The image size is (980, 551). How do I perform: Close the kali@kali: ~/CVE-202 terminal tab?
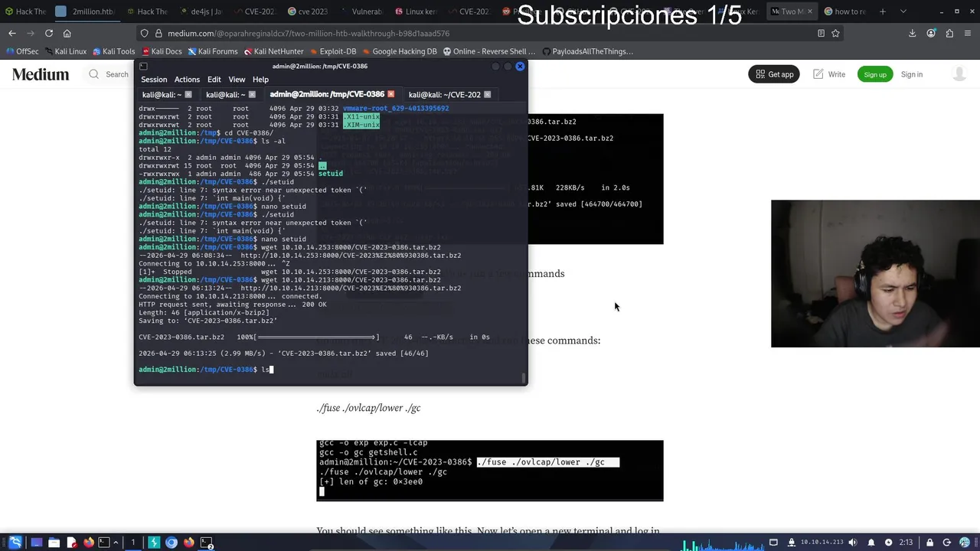(487, 94)
